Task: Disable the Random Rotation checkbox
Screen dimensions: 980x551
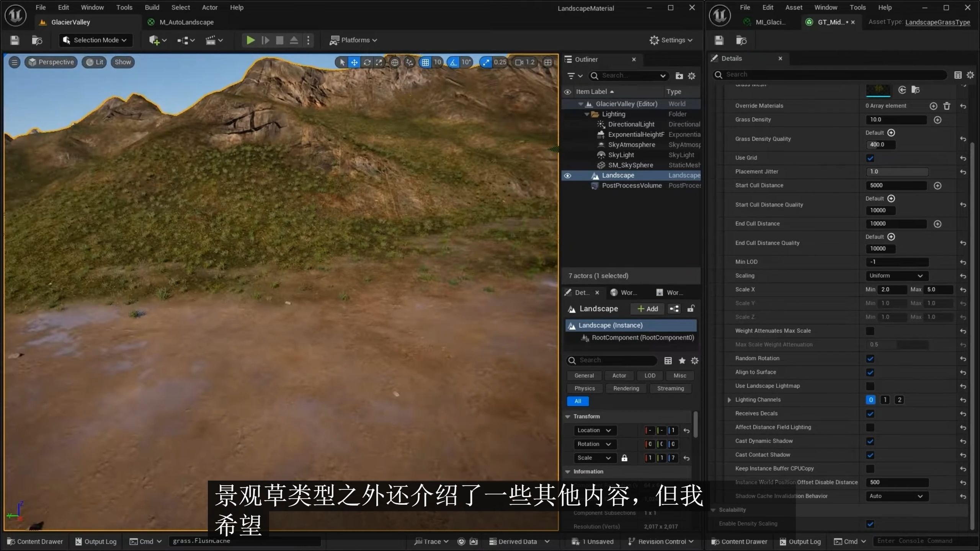Action: [x=870, y=359]
